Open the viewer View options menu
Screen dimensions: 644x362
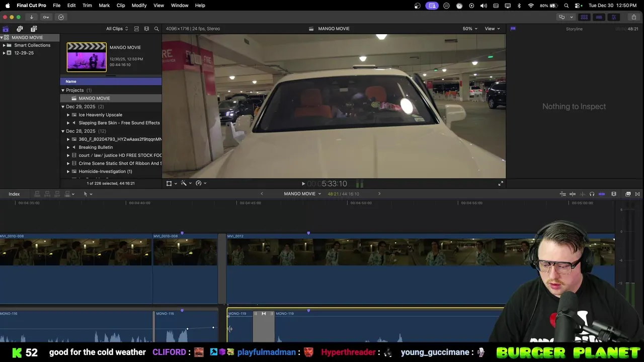pos(492,29)
